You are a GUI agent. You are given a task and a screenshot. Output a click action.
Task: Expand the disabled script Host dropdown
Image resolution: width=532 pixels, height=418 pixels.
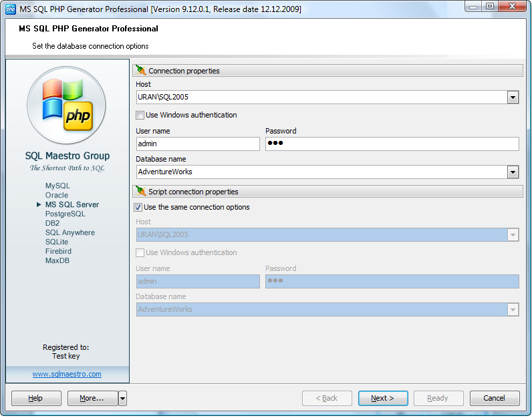[x=513, y=235]
